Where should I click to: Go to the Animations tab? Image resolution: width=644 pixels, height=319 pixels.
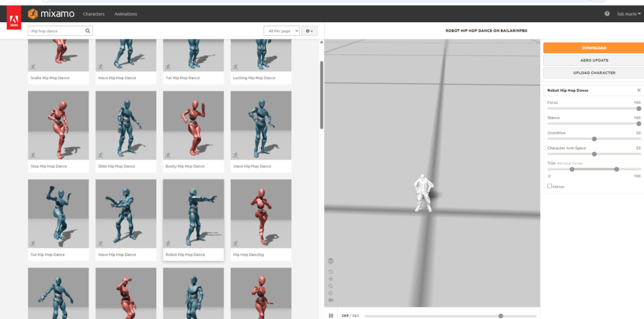pyautogui.click(x=126, y=14)
